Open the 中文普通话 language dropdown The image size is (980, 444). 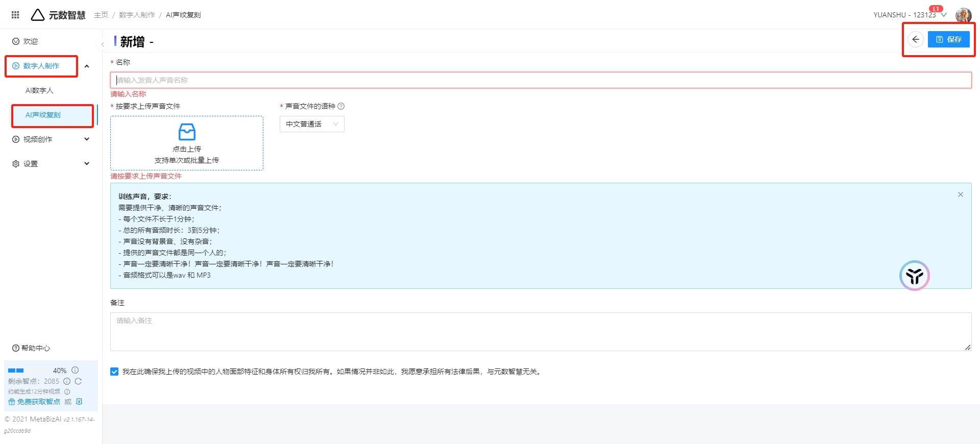coord(312,124)
